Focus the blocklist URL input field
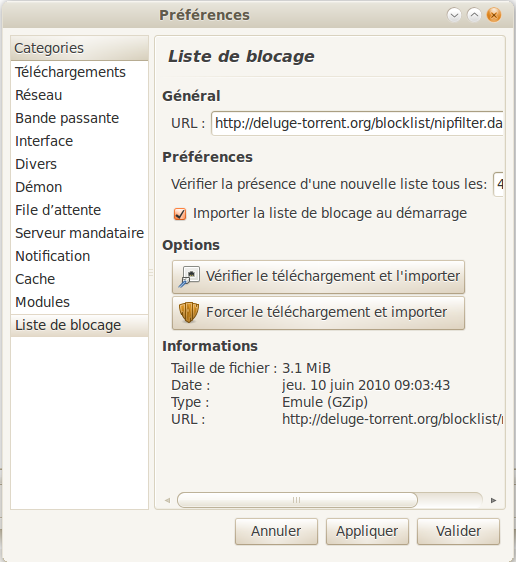The width and height of the screenshot is (516, 562). pyautogui.click(x=357, y=123)
